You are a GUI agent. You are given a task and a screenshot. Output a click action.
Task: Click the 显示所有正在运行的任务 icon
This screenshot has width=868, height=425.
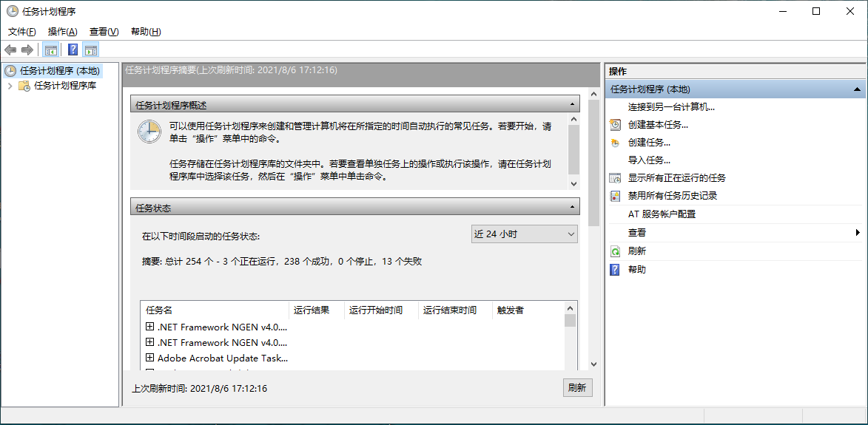click(x=615, y=178)
